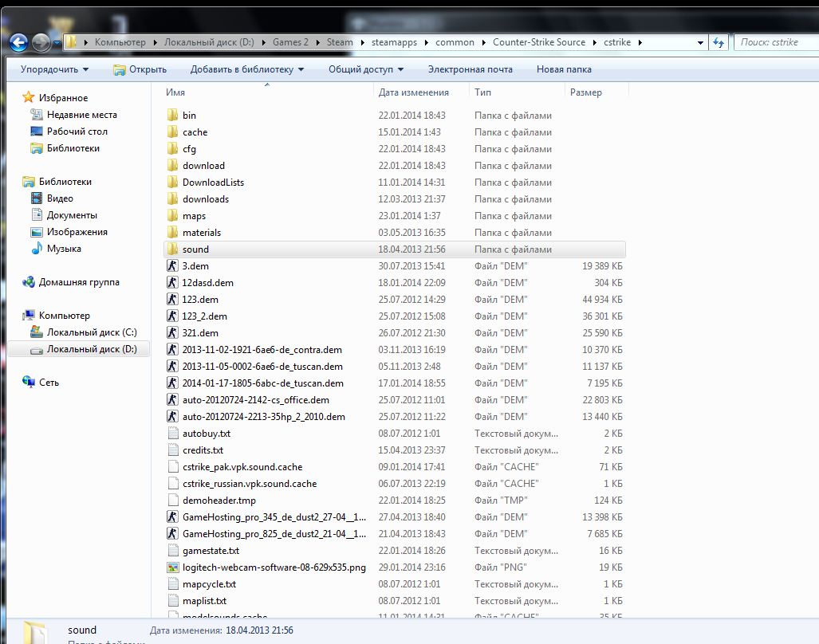Select the demoheader.tmp file icon
This screenshot has width=819, height=644.
click(173, 500)
